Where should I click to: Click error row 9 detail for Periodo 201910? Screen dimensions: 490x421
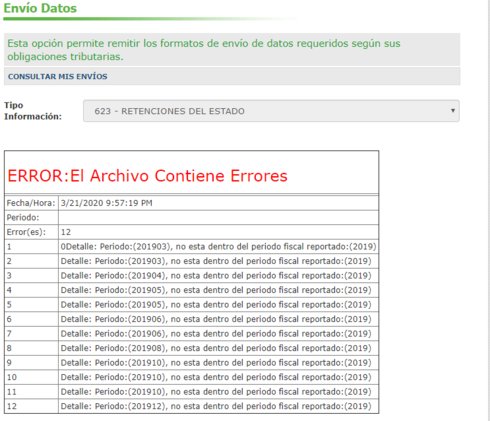pyautogui.click(x=218, y=363)
